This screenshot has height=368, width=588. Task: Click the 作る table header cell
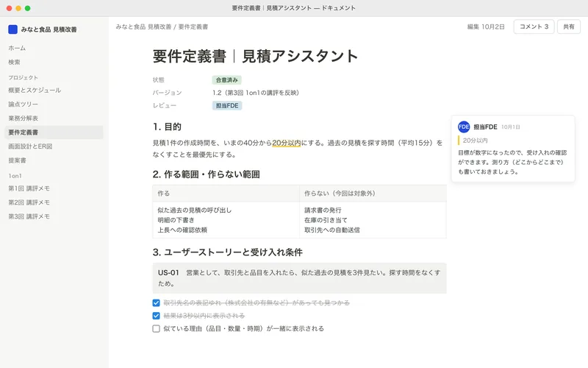226,194
